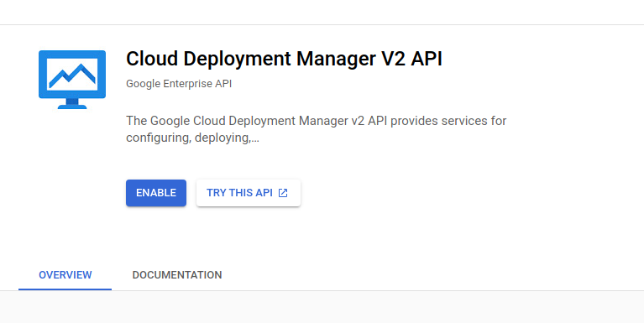Select the OVERVIEW tab

click(65, 275)
